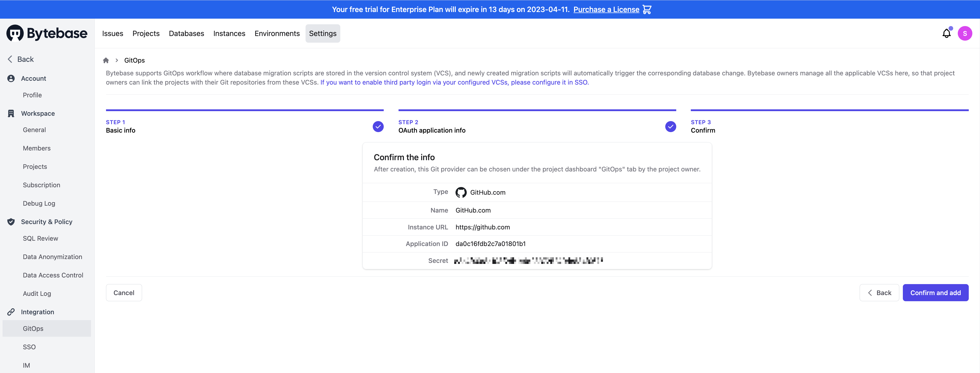Viewport: 980px width, 373px height.
Task: Click the GitHub octocat type icon
Action: click(x=461, y=193)
